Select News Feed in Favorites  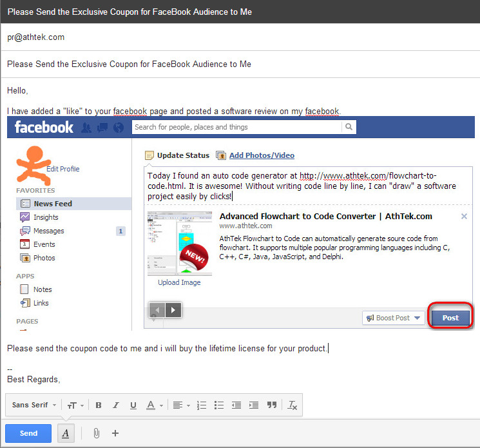click(73, 204)
